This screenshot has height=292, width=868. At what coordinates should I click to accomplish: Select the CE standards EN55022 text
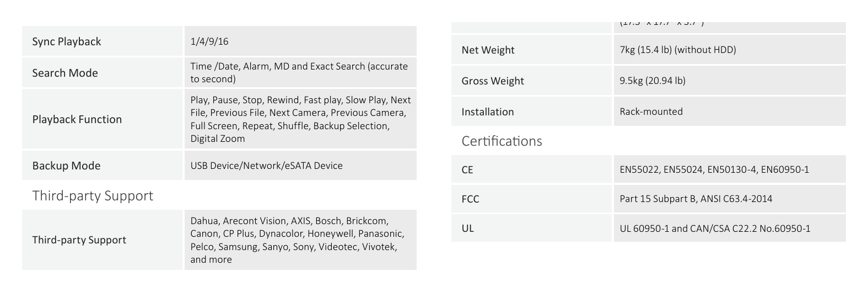tap(714, 169)
